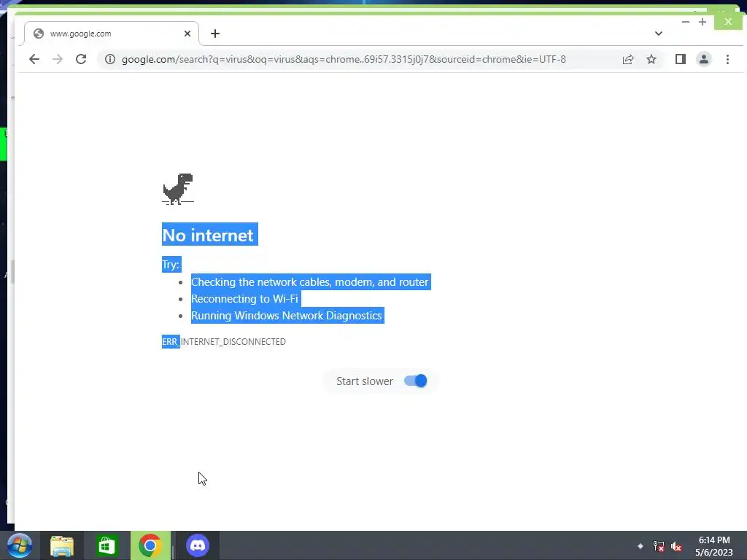Click Running Windows Network Diagnostics text
Viewport: 747px width, 560px height.
(286, 315)
